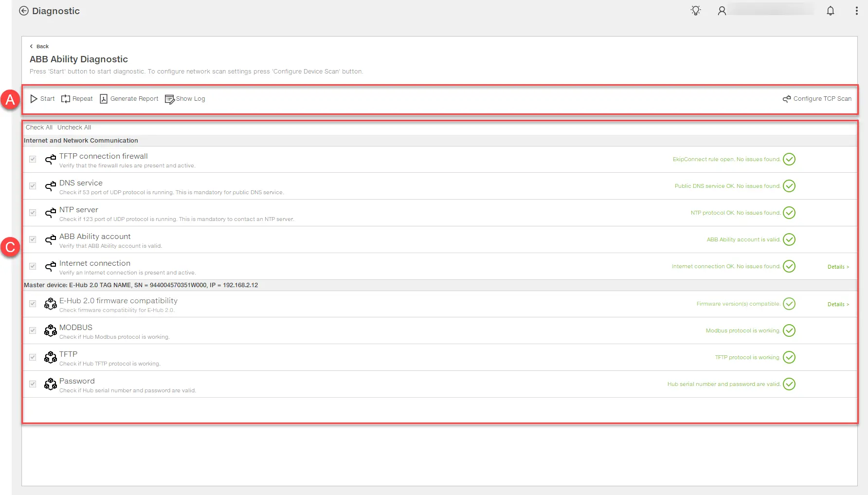The image size is (868, 495).
Task: Click the NTP server success checkmark
Action: [x=789, y=213]
